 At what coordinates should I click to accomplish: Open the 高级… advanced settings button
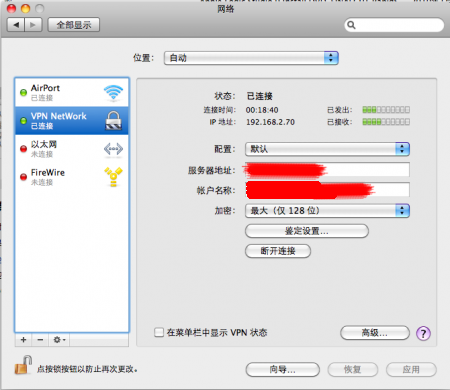coord(375,333)
